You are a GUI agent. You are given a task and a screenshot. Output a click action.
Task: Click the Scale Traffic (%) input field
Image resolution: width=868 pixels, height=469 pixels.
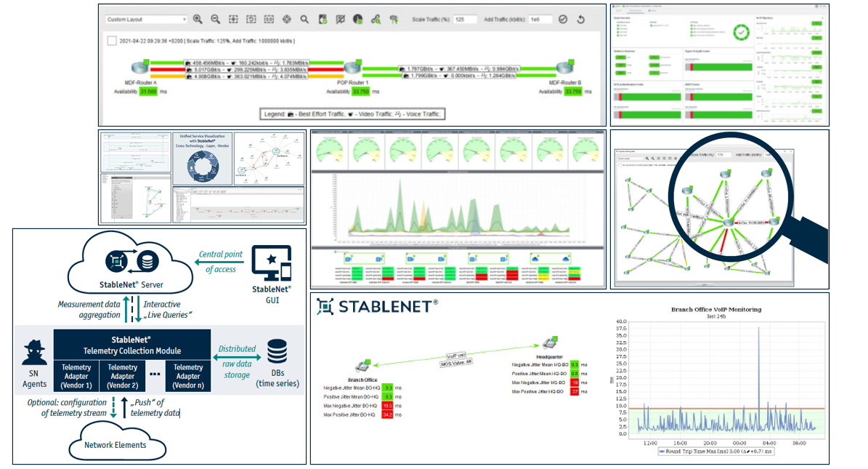465,20
